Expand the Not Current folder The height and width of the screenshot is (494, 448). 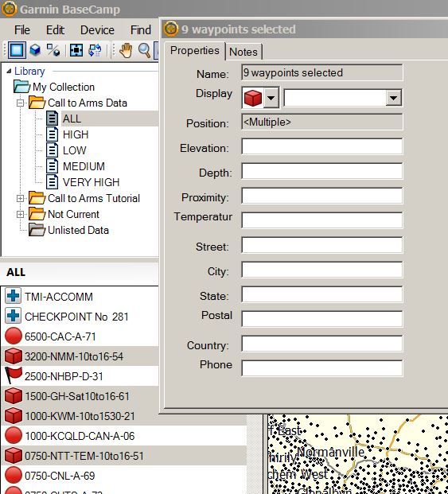pos(20,214)
